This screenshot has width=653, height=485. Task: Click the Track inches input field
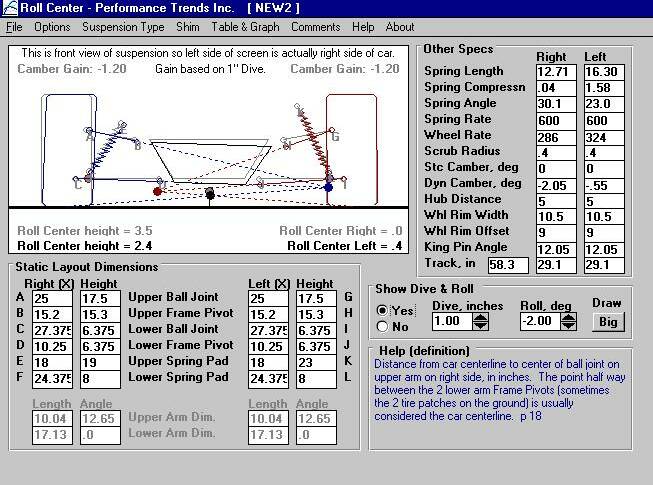[508, 266]
